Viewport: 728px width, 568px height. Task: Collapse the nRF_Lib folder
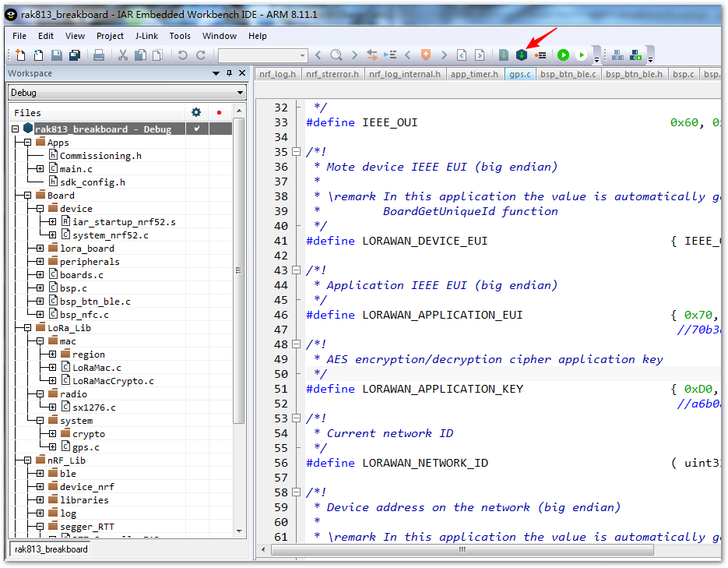click(27, 460)
